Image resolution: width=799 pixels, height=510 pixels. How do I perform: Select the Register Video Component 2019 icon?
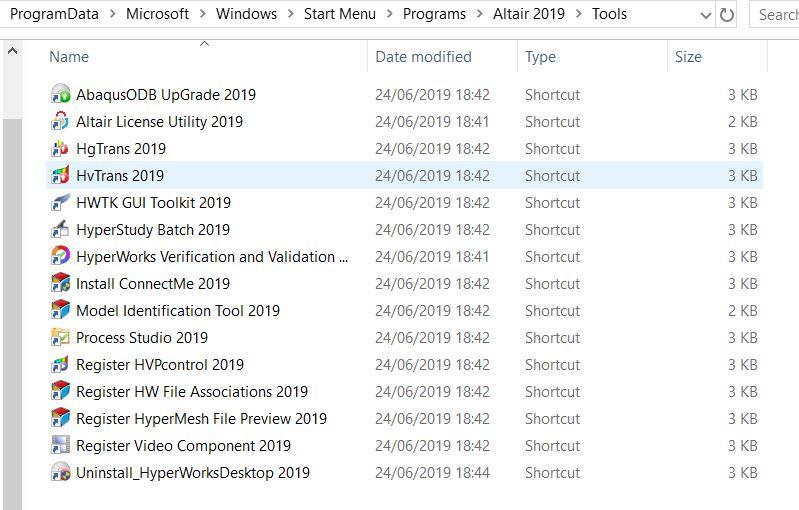(60, 446)
